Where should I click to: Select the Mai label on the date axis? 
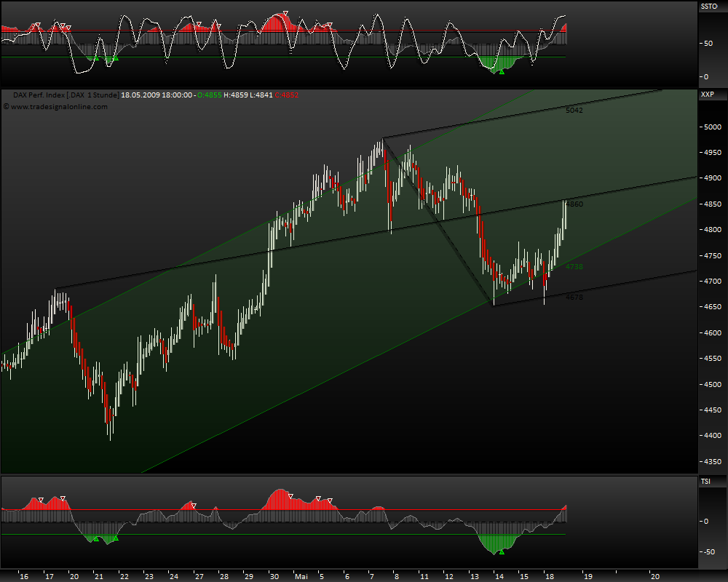point(301,575)
